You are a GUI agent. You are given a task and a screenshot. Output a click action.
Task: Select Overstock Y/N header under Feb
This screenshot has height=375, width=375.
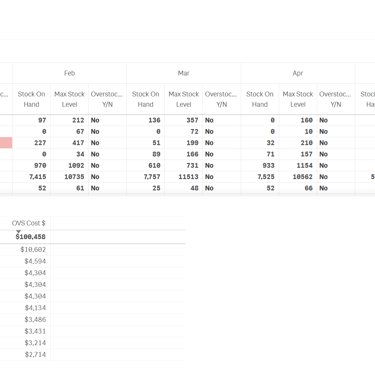pos(107,99)
